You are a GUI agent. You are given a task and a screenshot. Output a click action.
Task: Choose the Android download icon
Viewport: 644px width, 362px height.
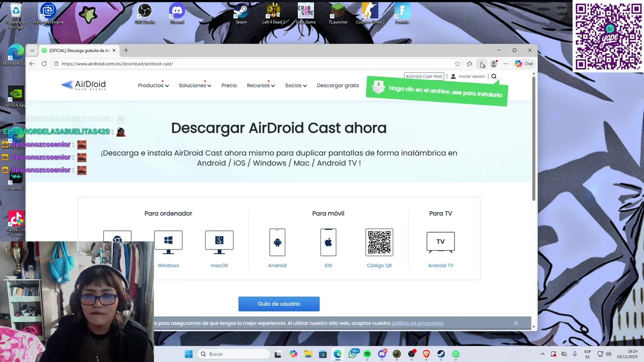point(277,242)
